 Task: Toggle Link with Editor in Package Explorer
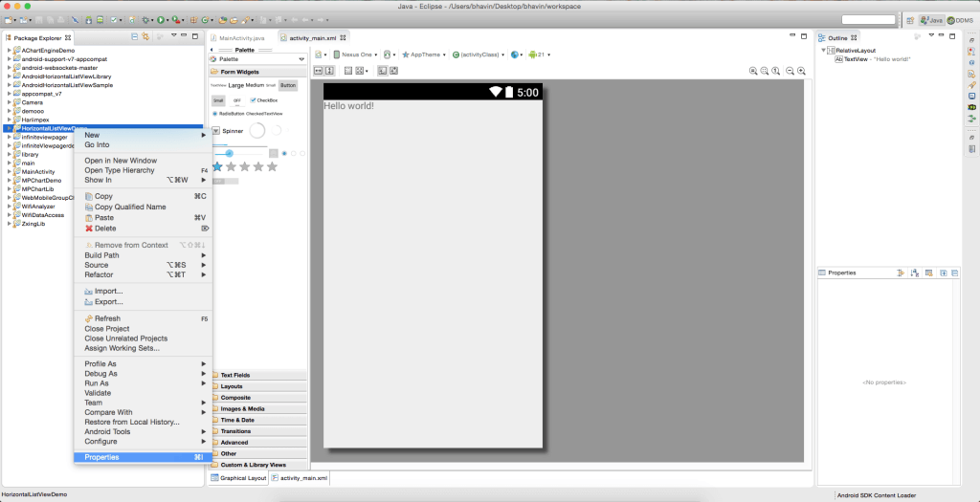145,36
